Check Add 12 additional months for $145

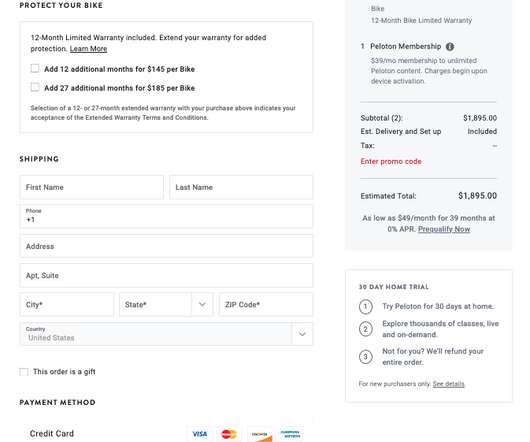(35, 69)
